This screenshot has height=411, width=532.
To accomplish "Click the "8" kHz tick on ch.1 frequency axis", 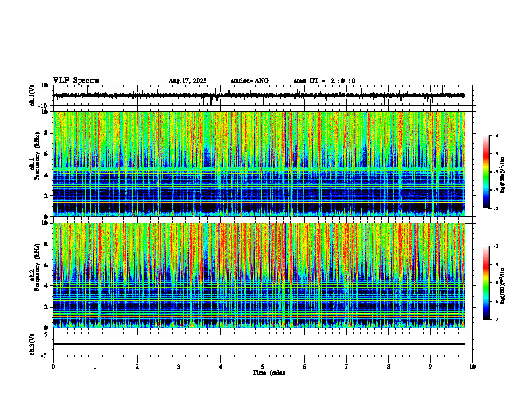I will 47,133.
